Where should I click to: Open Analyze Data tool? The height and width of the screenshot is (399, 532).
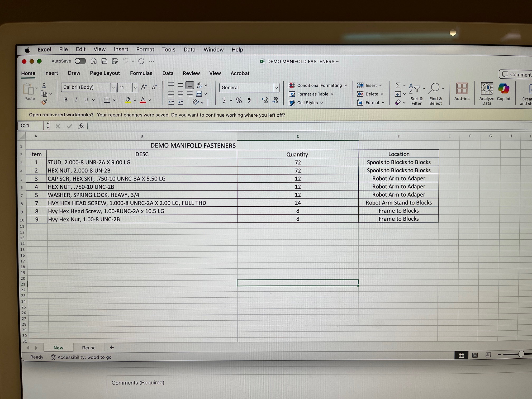pos(486,89)
